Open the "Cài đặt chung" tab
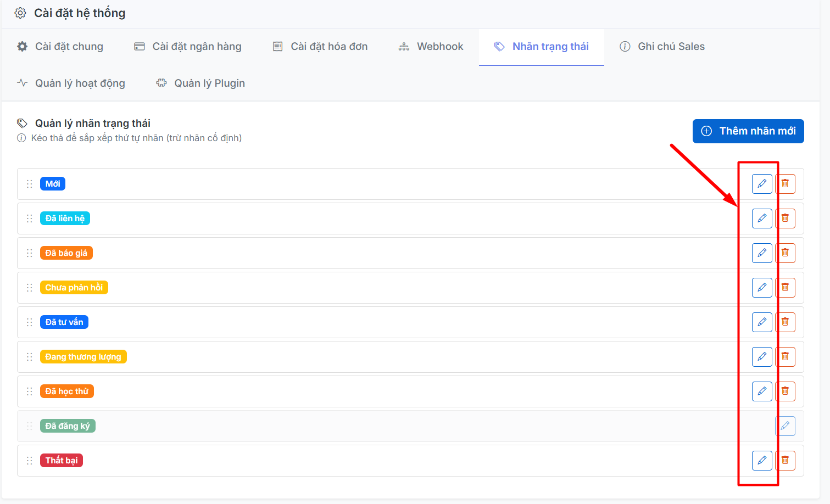 pyautogui.click(x=60, y=47)
